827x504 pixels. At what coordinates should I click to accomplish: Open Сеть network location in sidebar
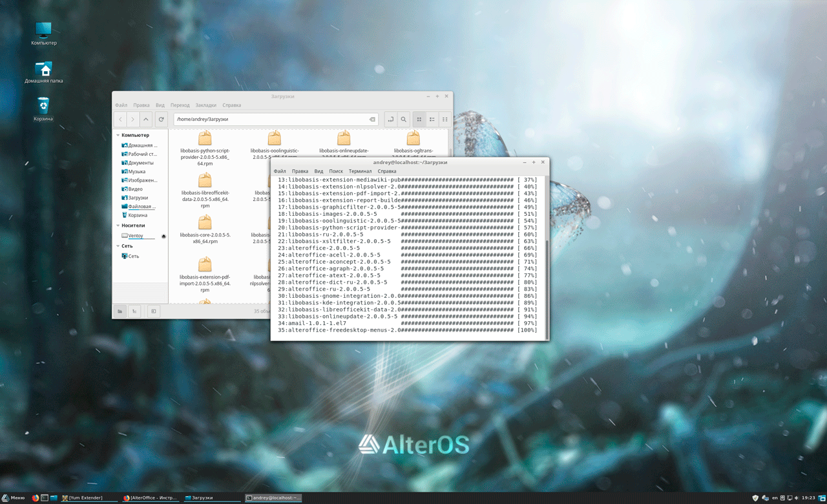tap(130, 257)
